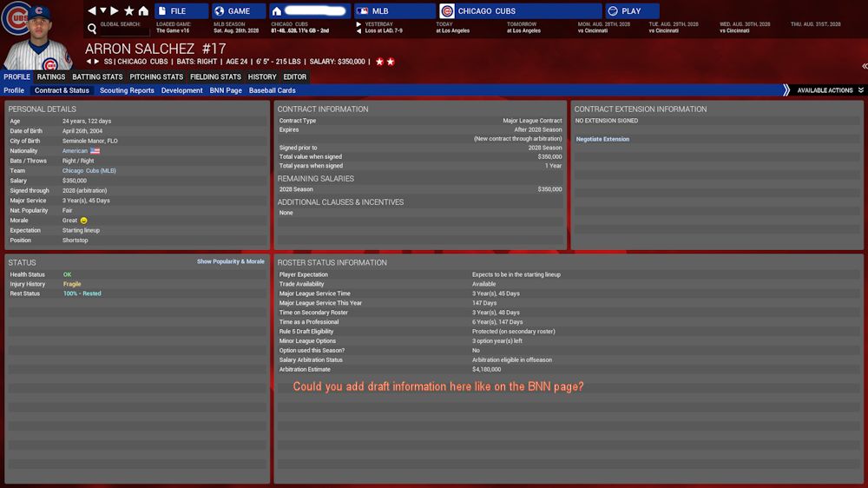Click the Thu. Aug. 31st schedule entry

point(815,24)
